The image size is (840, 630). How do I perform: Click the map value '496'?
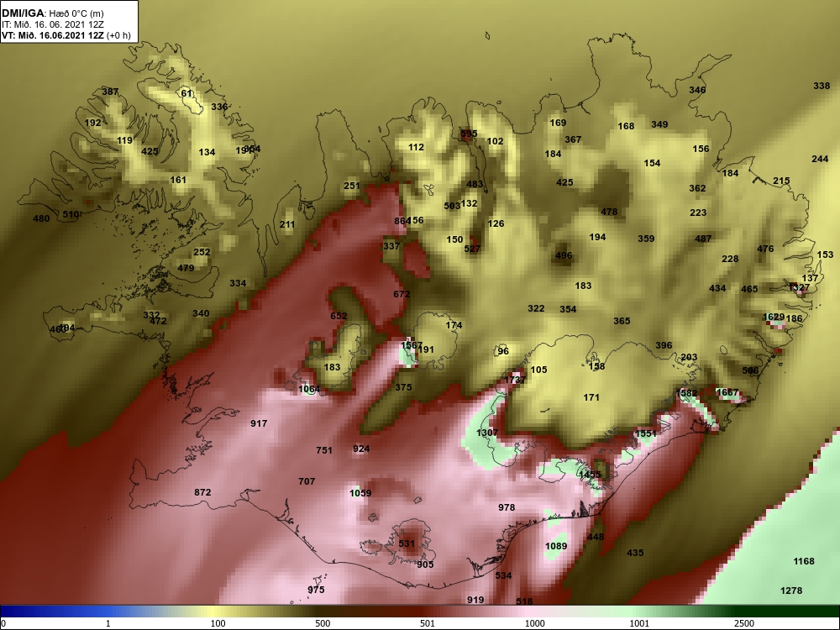click(x=564, y=255)
